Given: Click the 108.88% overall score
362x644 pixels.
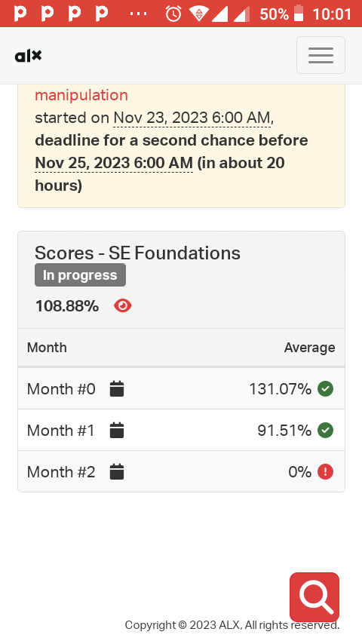Looking at the screenshot, I should pos(67,306).
